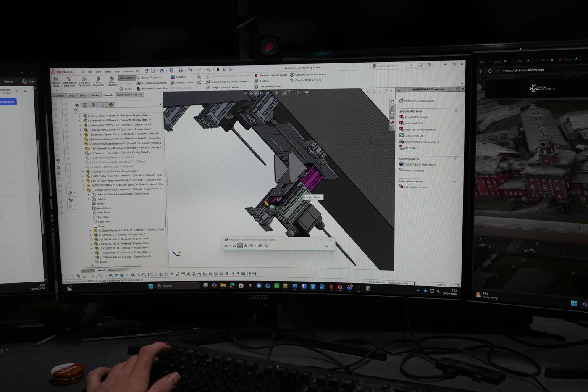Collapse SOLIDWORKS Tools section
Screen dimensions: 588x392
[456, 111]
